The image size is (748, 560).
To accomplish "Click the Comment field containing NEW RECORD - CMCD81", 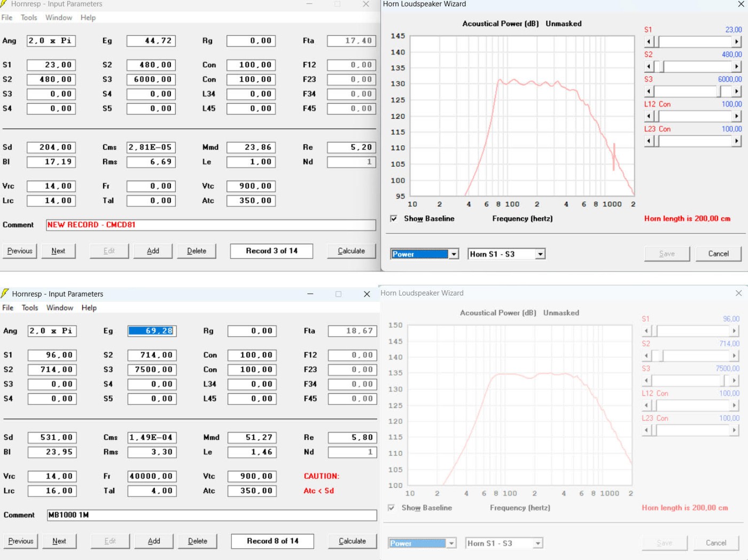I will pos(211,225).
